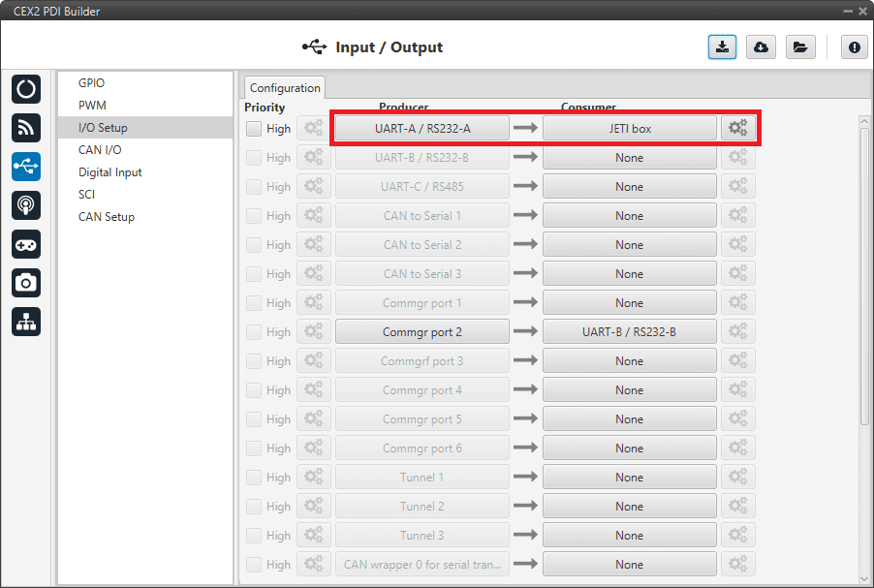Enable High priority for UART-A / RS232-A
Screen dimensions: 874x588
pos(254,129)
